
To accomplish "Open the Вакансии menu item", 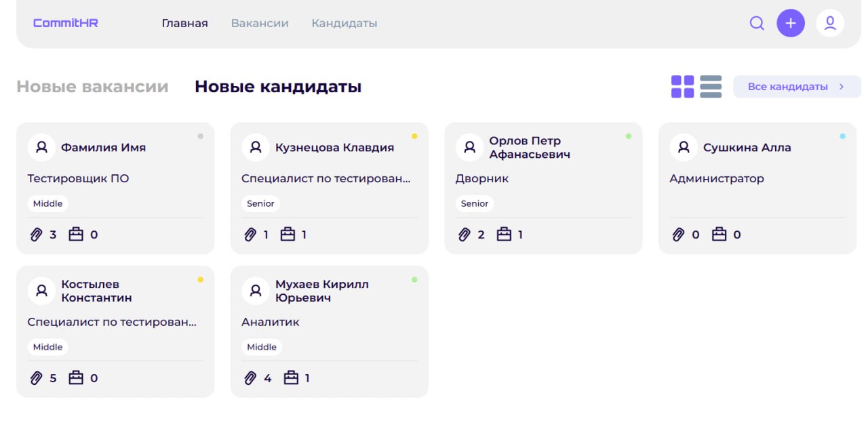I will [x=260, y=24].
